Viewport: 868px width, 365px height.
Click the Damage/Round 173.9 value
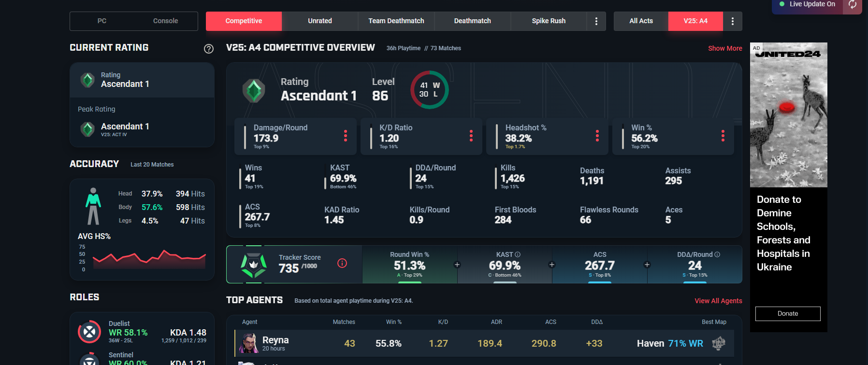pos(266,138)
